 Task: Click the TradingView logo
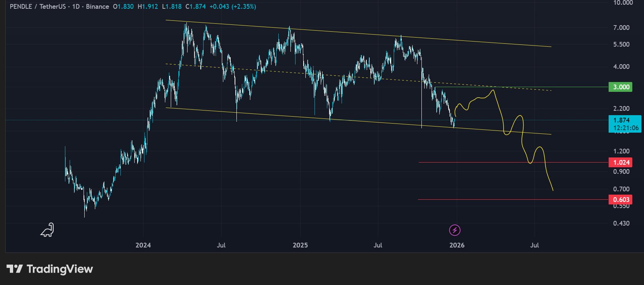point(50,269)
